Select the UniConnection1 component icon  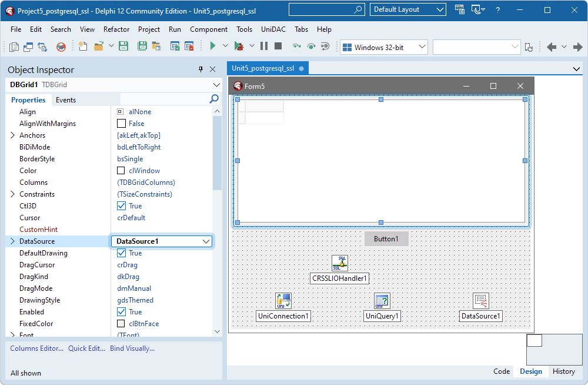coord(283,301)
